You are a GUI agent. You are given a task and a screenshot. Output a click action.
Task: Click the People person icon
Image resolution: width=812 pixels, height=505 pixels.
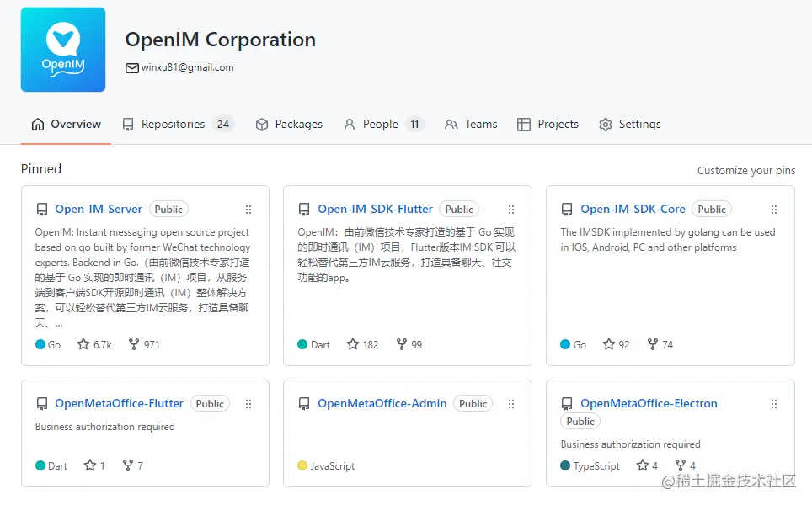pyautogui.click(x=350, y=125)
